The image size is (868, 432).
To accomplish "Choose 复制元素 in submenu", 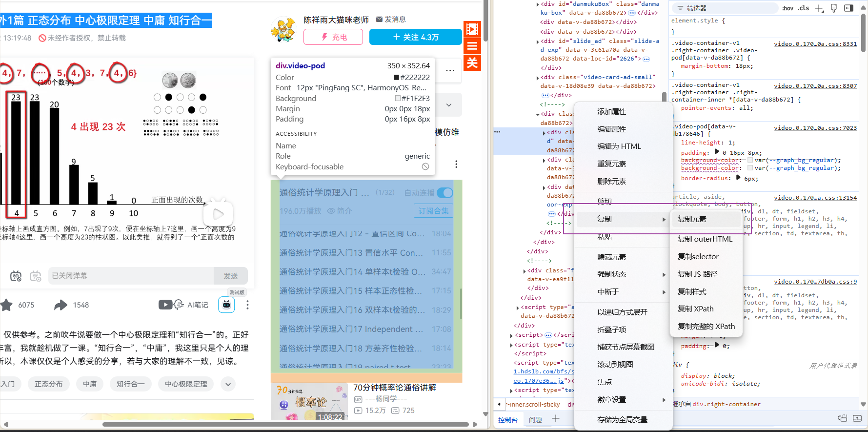I will click(x=706, y=219).
